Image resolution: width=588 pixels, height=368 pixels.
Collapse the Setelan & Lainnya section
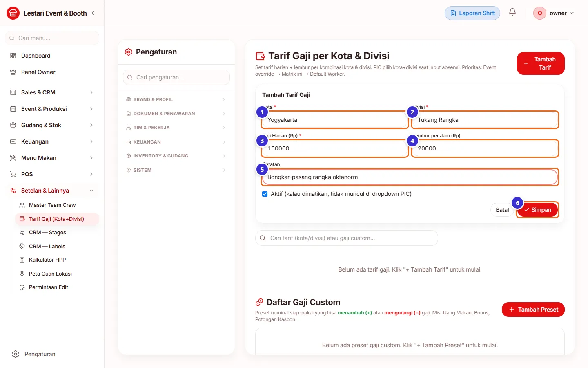coord(52,191)
